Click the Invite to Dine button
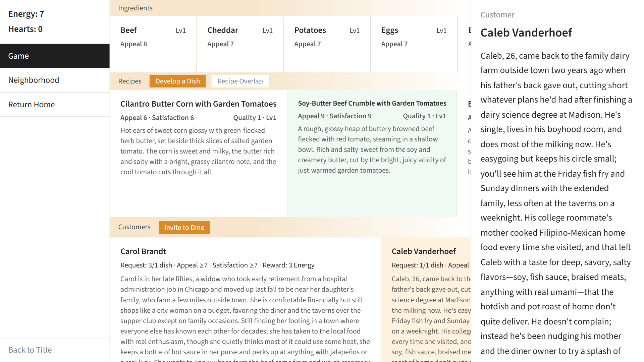 click(x=184, y=228)
